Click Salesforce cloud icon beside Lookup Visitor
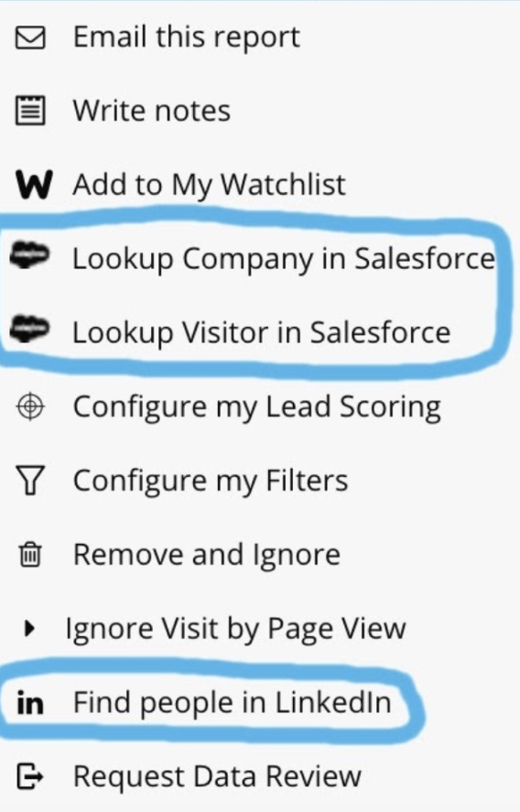 pos(30,330)
